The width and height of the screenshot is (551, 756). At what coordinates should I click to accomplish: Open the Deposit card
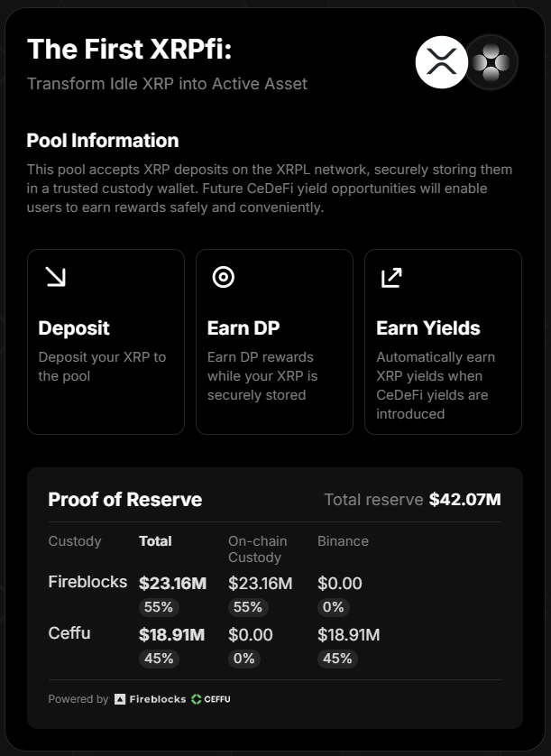pyautogui.click(x=106, y=342)
